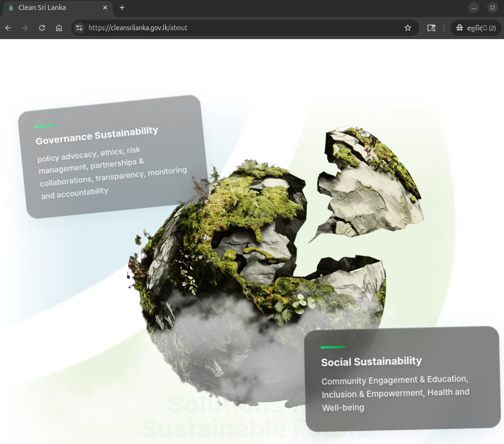Click the forward navigation arrow
The height and width of the screenshot is (444, 504).
click(x=25, y=28)
